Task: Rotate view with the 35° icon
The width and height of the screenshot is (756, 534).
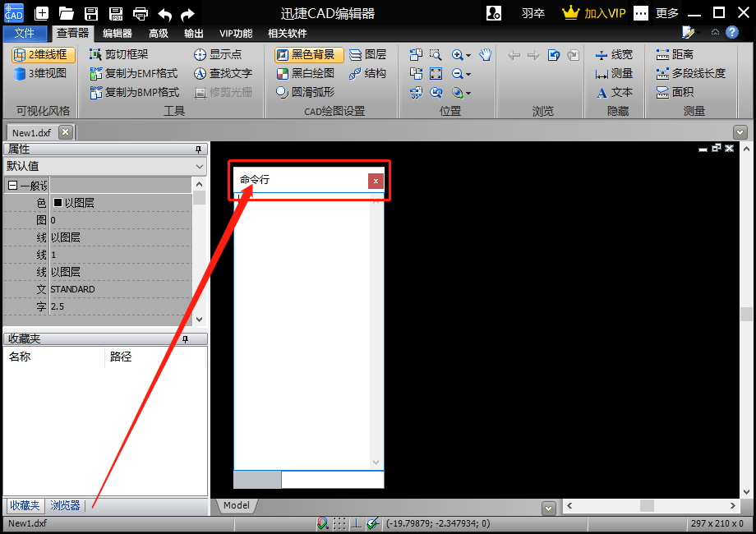Action: click(416, 92)
